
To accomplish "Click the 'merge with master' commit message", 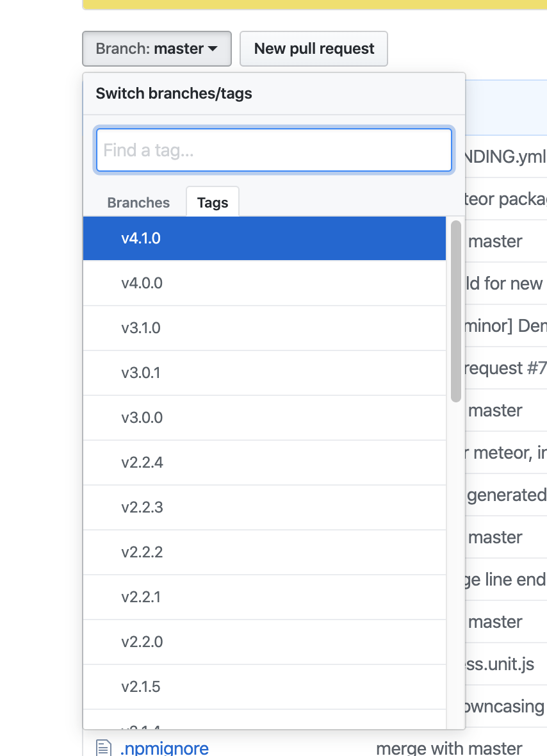I will pyautogui.click(x=449, y=748).
